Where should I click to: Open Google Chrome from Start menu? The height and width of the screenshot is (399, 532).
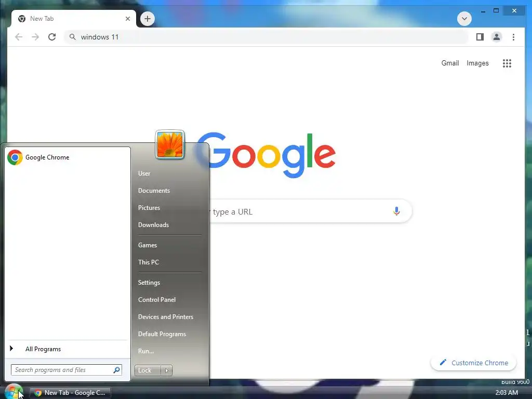tap(68, 157)
